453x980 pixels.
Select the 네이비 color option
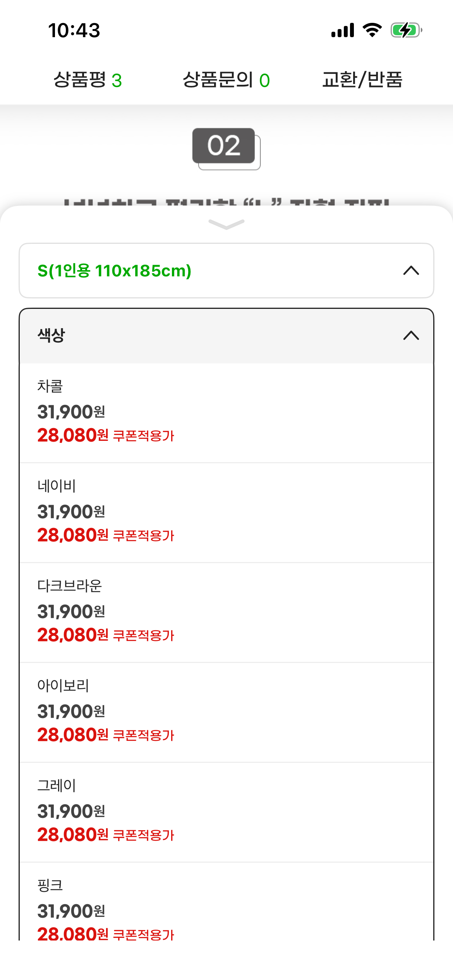pyautogui.click(x=226, y=512)
